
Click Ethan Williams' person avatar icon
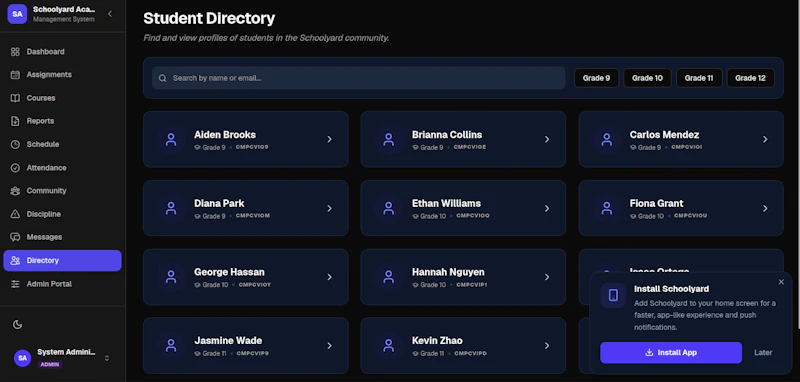(389, 208)
